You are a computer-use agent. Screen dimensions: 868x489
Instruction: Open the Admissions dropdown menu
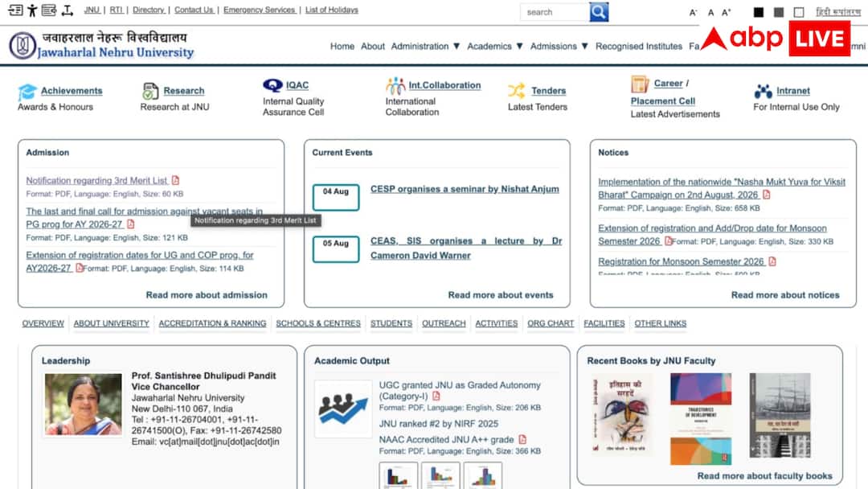coord(559,47)
